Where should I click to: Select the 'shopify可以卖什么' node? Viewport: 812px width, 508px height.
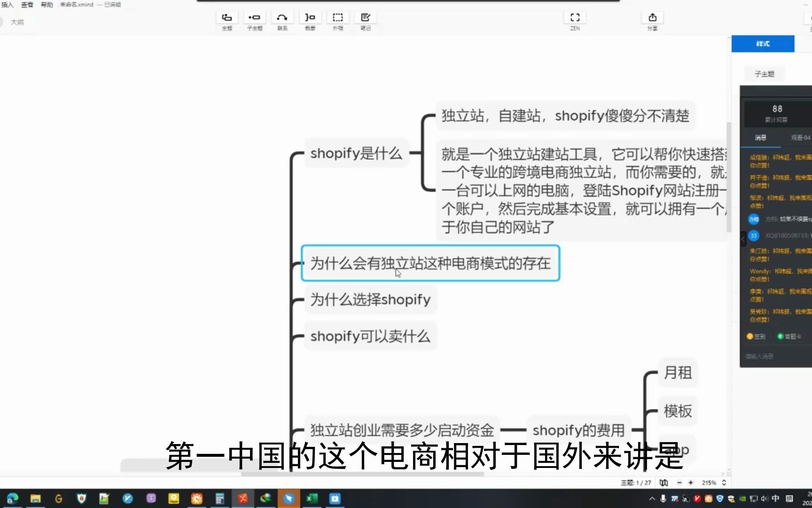tap(370, 336)
